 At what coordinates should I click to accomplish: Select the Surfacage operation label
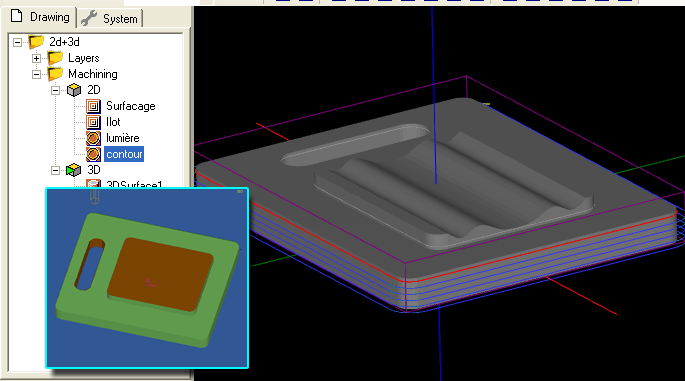(x=131, y=106)
